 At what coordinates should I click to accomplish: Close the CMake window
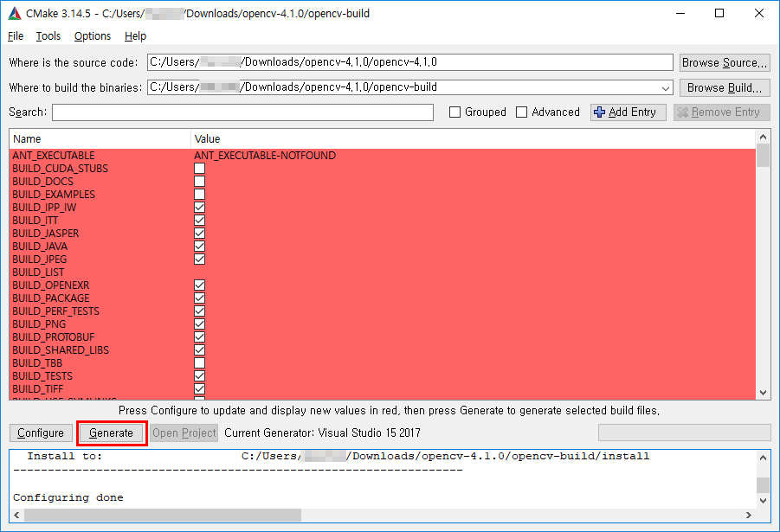759,14
